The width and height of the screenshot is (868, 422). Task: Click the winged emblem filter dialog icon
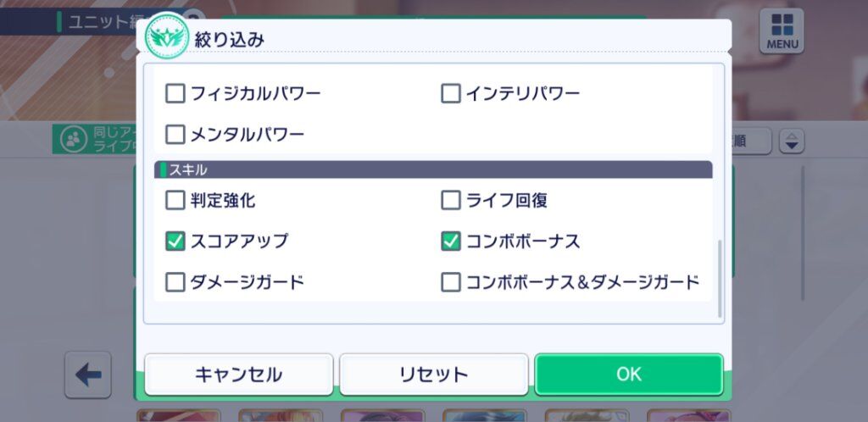tap(167, 37)
